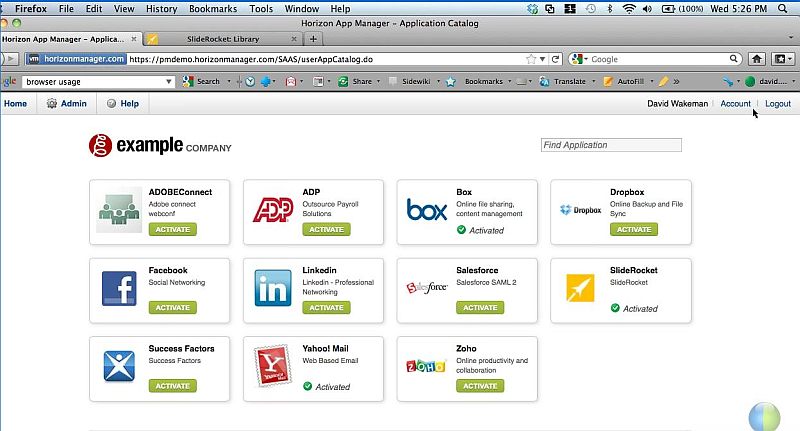Click the Google toolbar Search button
This screenshot has width=800, height=431.
click(x=202, y=82)
